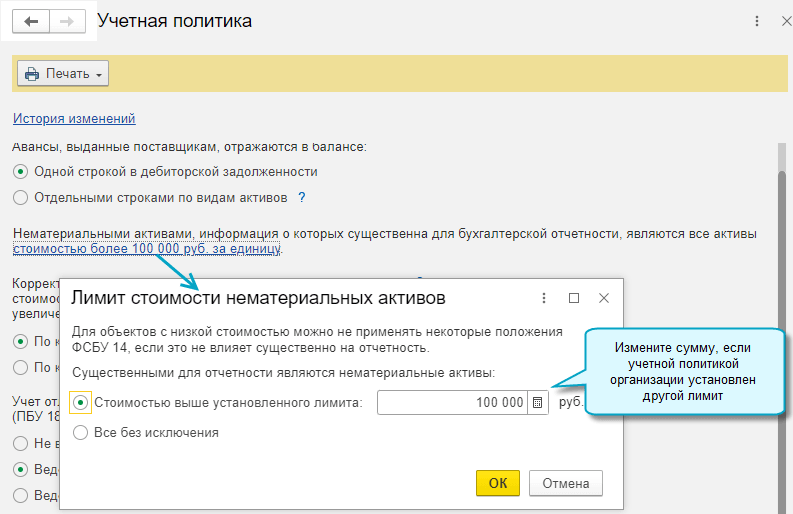Choose Отдельными строками по видам активов
Image resolution: width=793 pixels, height=514 pixels.
pyautogui.click(x=21, y=197)
